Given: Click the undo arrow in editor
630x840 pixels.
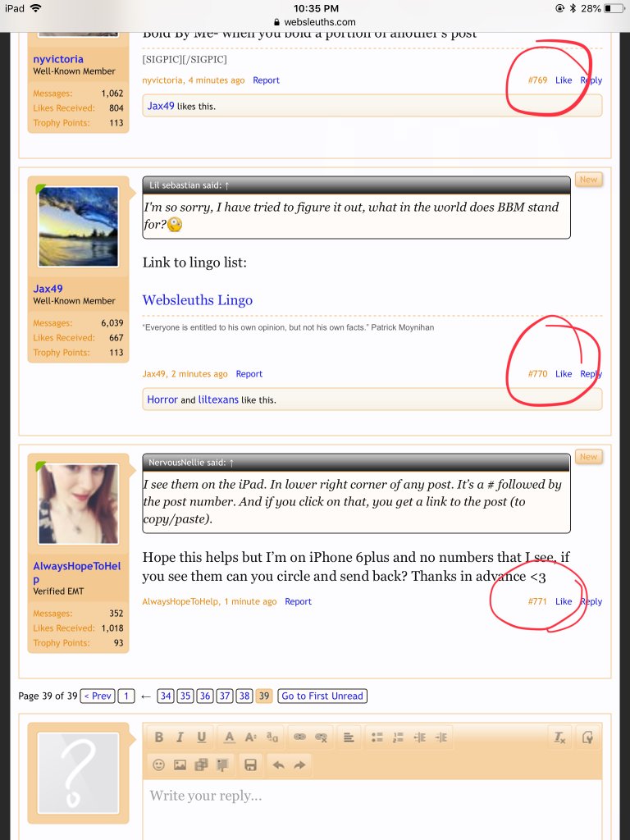Looking at the screenshot, I should pos(278,765).
